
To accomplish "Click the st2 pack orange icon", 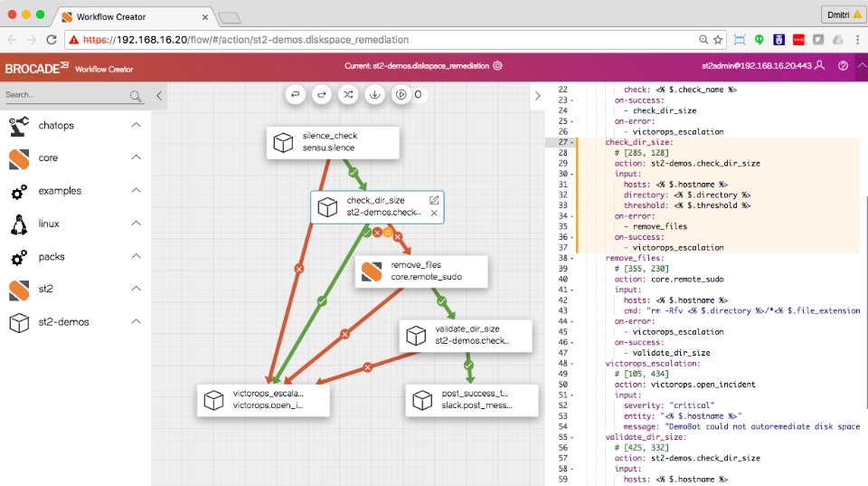I will 19,290.
